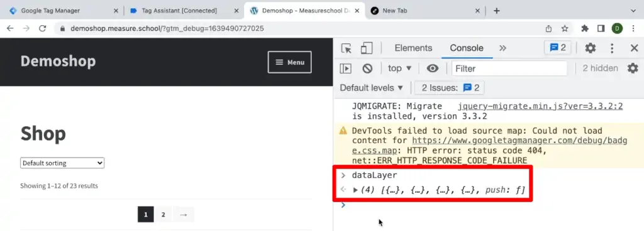Close the Google Tag Manager tab

click(116, 11)
